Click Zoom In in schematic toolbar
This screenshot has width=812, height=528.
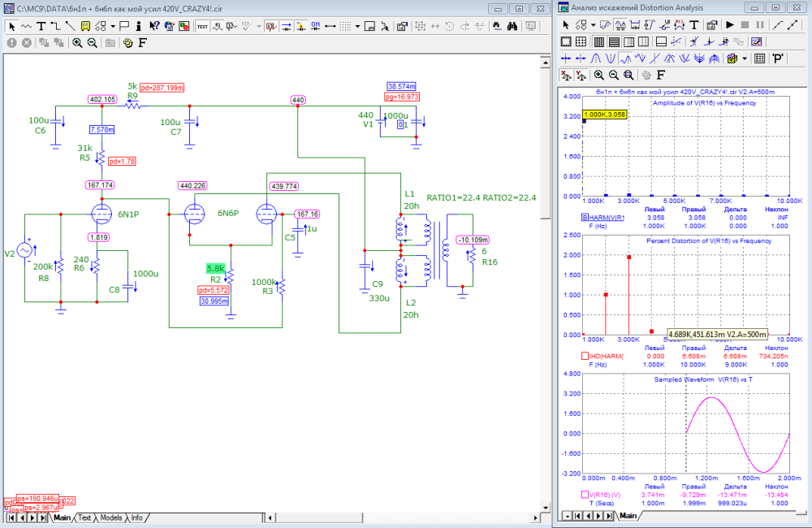pos(77,42)
